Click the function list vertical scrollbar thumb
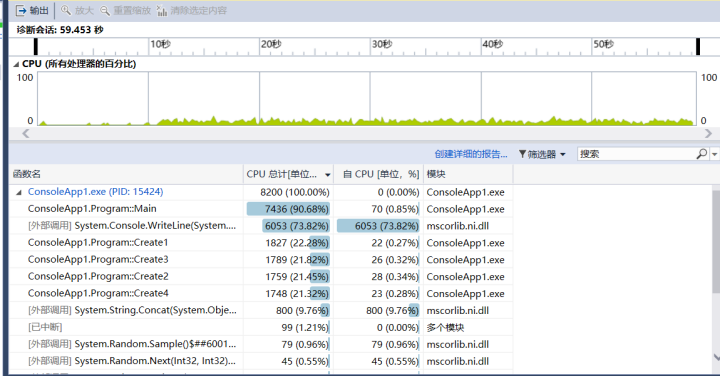 click(x=716, y=241)
